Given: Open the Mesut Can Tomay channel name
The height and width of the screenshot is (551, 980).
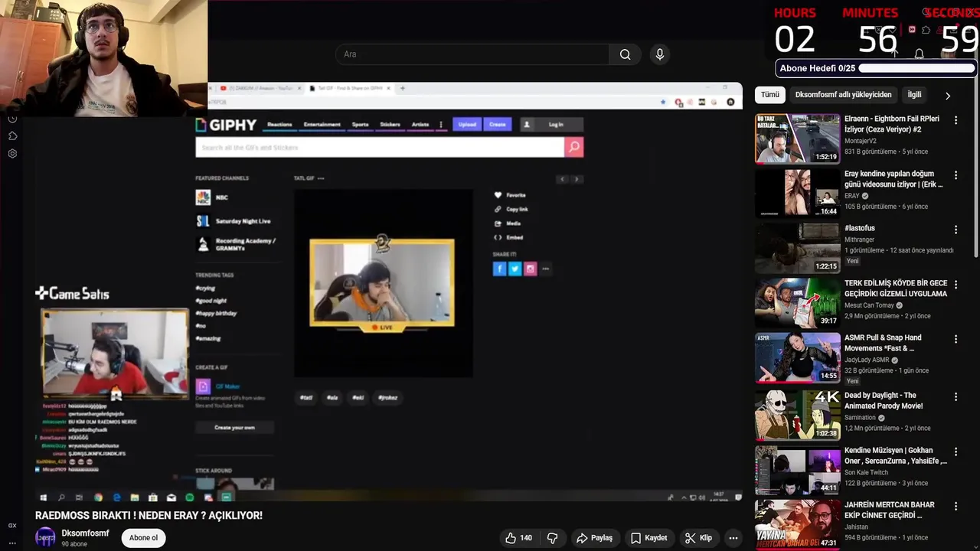Looking at the screenshot, I should (869, 305).
